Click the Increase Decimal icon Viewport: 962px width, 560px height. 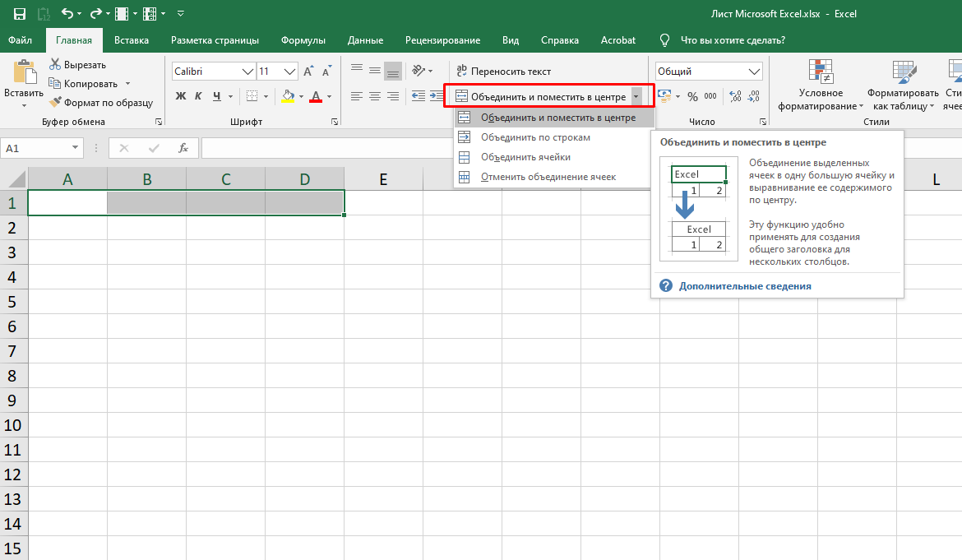tap(736, 96)
